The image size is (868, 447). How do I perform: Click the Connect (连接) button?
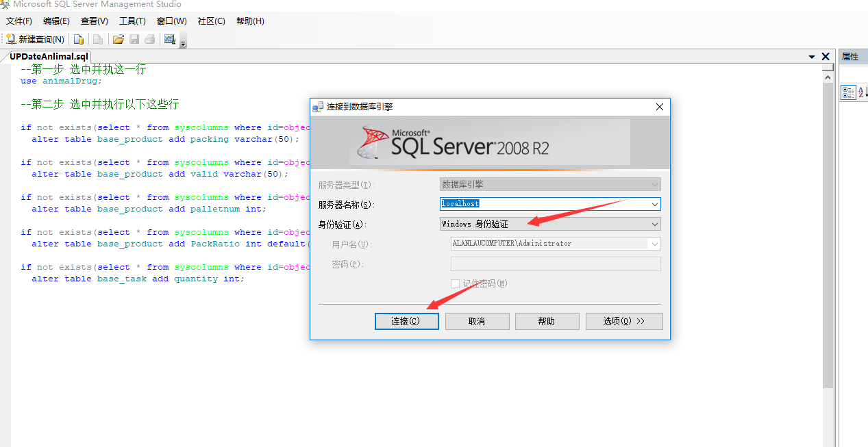[x=406, y=321]
